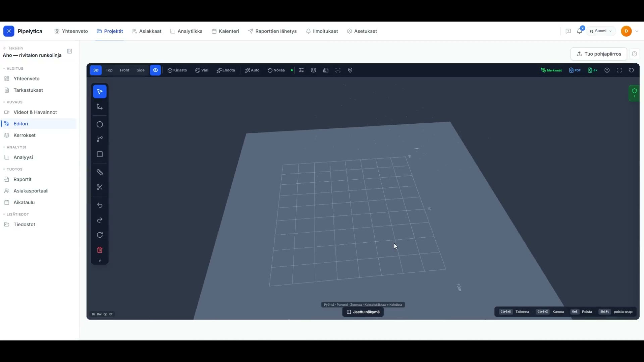Toggle Merkinnät annotations
644x362 pixels.
[551, 70]
